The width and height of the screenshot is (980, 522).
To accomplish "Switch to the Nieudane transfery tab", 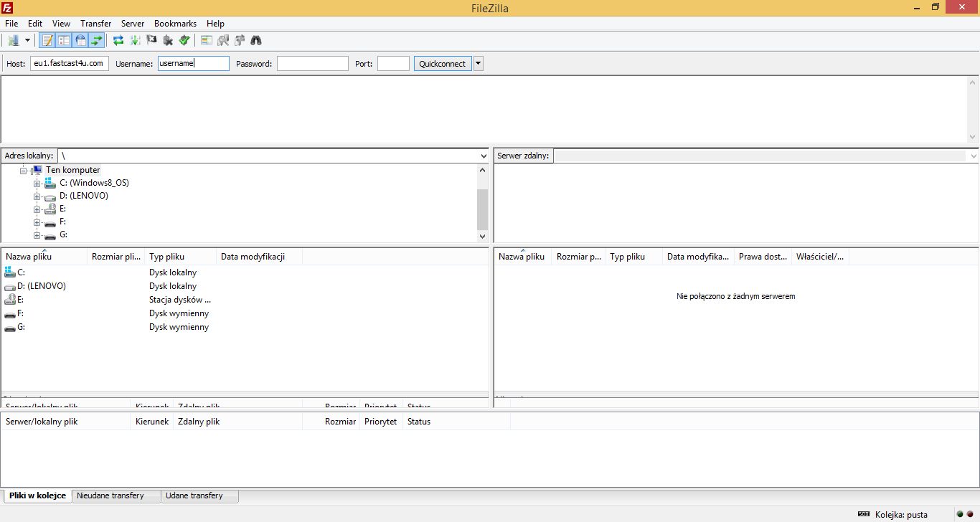I will click(116, 495).
